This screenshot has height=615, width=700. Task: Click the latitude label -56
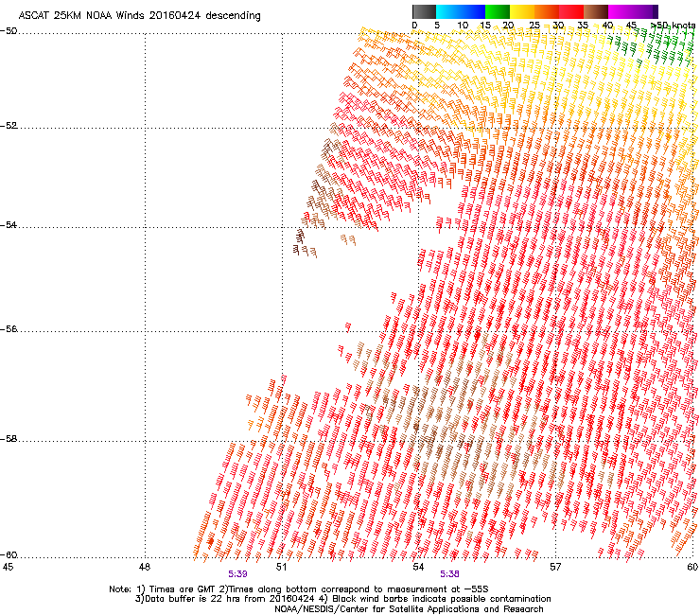[9, 329]
